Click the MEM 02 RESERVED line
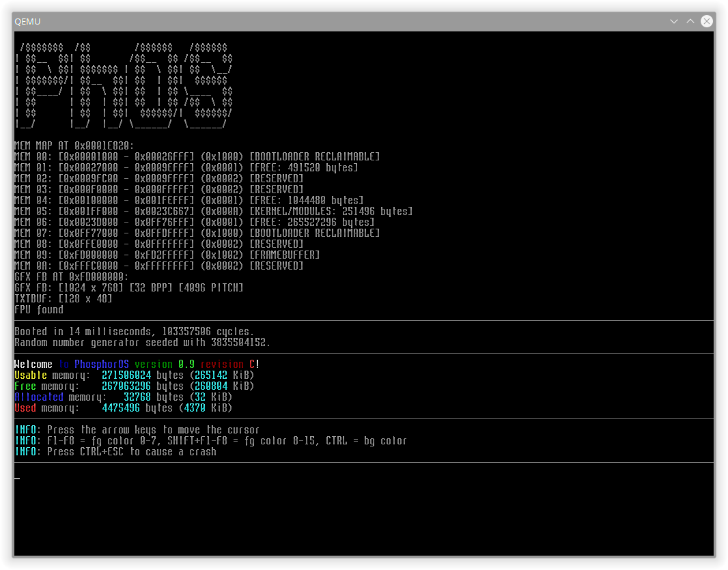 pyautogui.click(x=159, y=178)
